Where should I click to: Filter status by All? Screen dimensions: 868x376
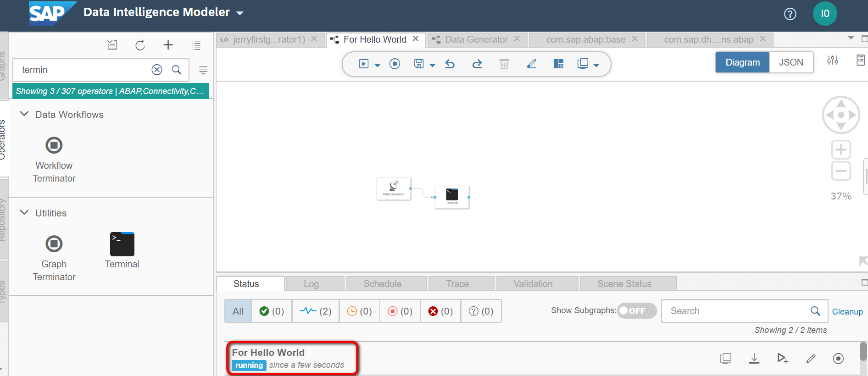(x=238, y=311)
